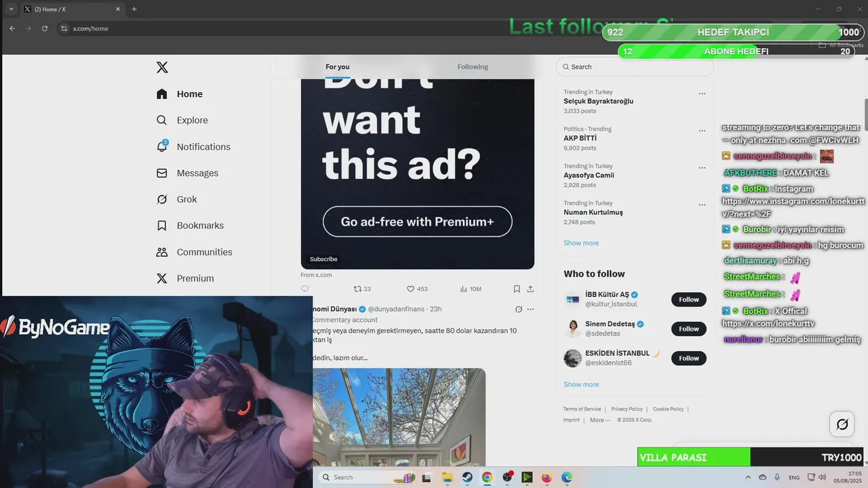Switch to the For you tab
The height and width of the screenshot is (488, 868).
(x=338, y=66)
